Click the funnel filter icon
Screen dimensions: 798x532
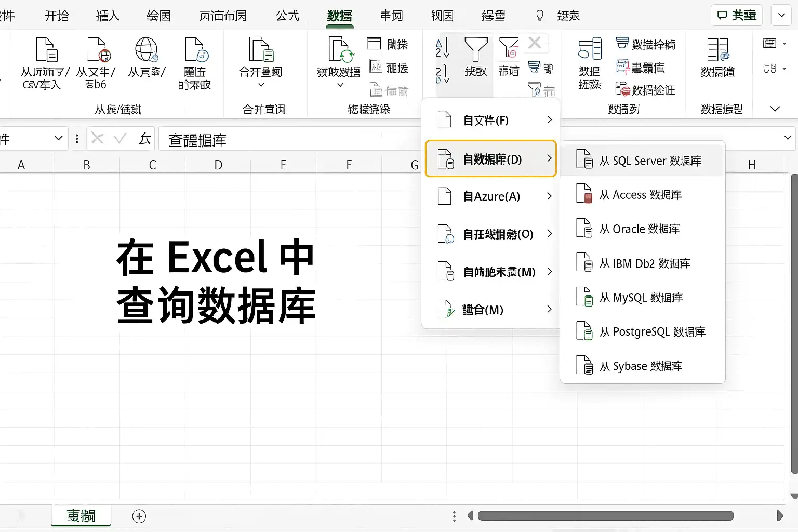point(476,50)
